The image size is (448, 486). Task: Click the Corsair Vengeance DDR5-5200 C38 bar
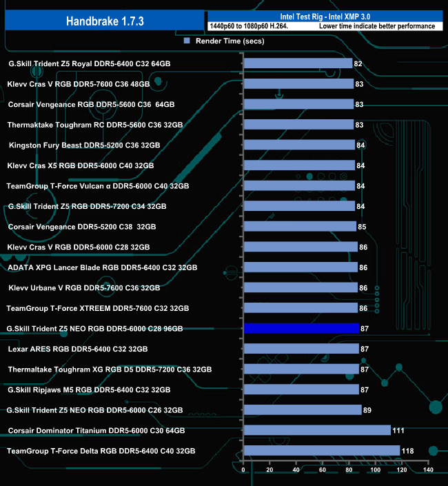[x=301, y=226]
